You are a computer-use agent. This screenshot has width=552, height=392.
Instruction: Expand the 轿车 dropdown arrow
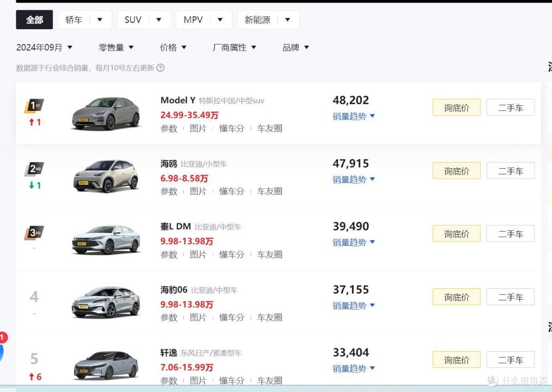tap(100, 20)
